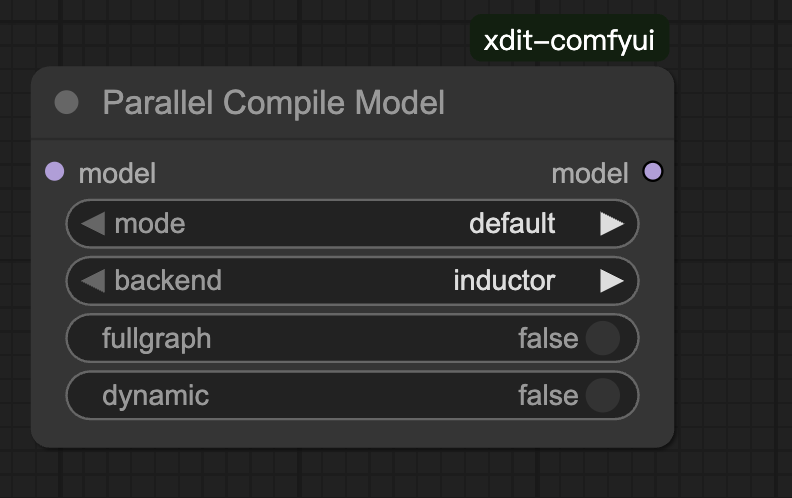This screenshot has width=792, height=498.
Task: Collapse the Parallel Compile Model node via its gray dot
Action: (67, 102)
